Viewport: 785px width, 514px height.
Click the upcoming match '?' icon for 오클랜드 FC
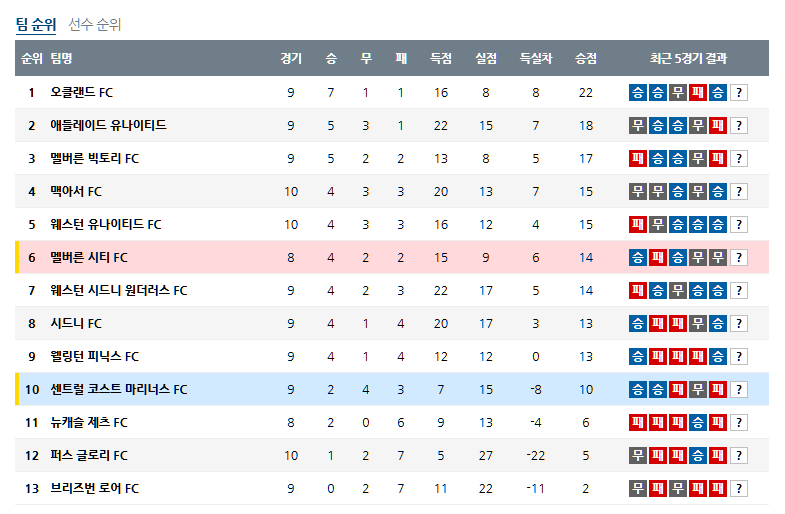pyautogui.click(x=739, y=93)
